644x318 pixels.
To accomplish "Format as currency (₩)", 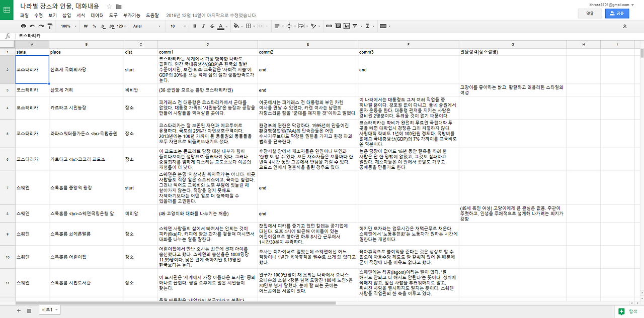I will [x=86, y=26].
